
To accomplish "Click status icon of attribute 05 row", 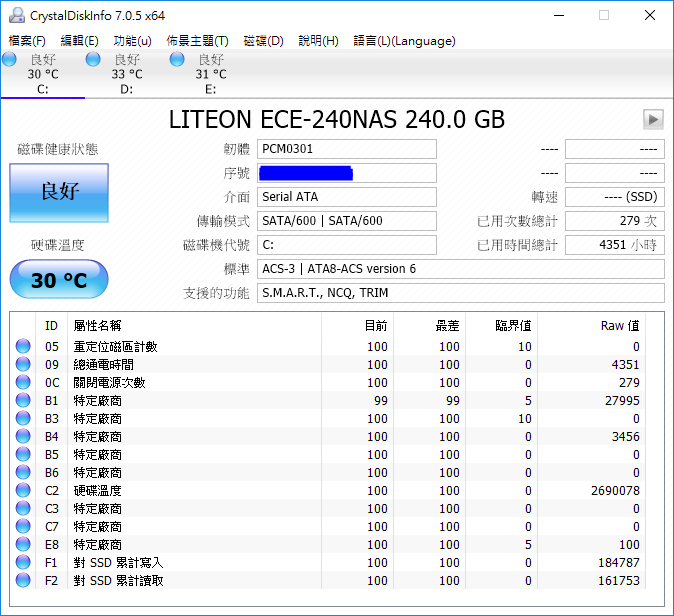I will pyautogui.click(x=23, y=346).
